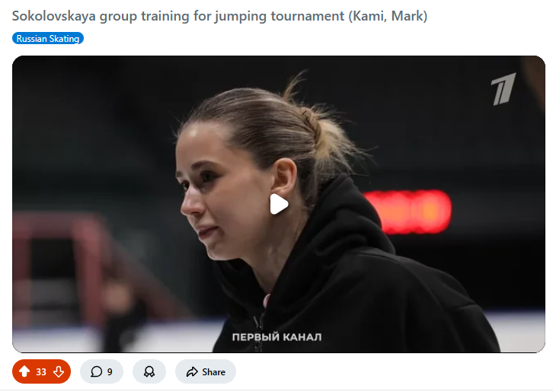
Task: Open the post title link
Action: click(x=219, y=16)
